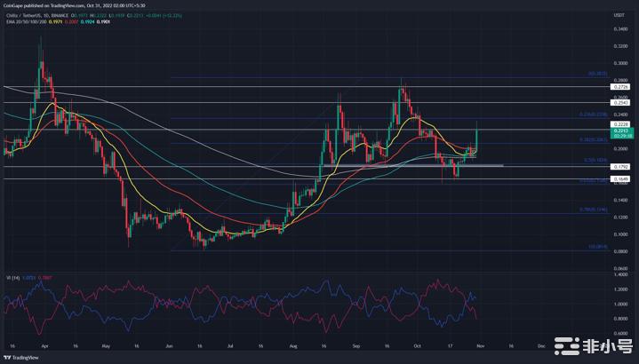This screenshot has width=639, height=364.
Task: Select the 0.1649 support price label
Action: pyautogui.click(x=621, y=179)
